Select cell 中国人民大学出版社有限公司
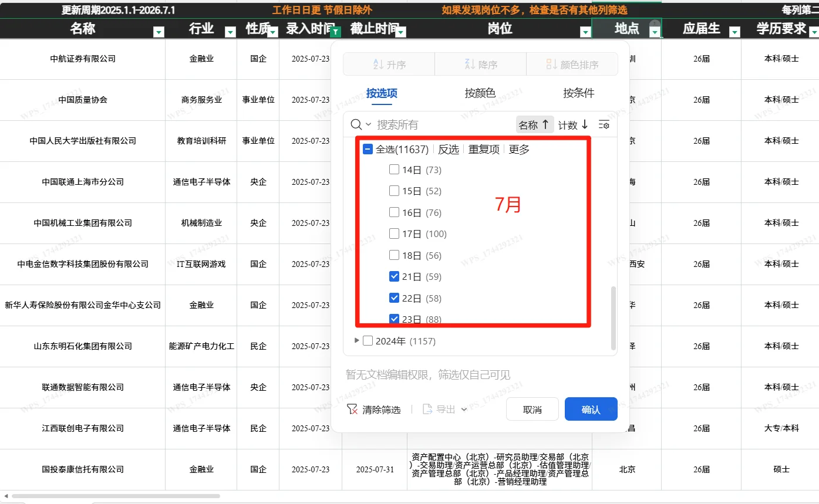This screenshot has height=504, width=819. click(x=83, y=141)
